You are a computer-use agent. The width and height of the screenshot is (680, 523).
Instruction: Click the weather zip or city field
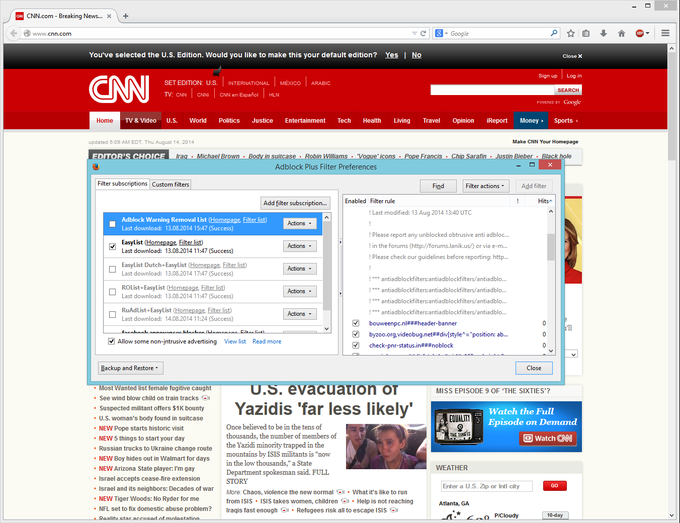click(x=487, y=486)
